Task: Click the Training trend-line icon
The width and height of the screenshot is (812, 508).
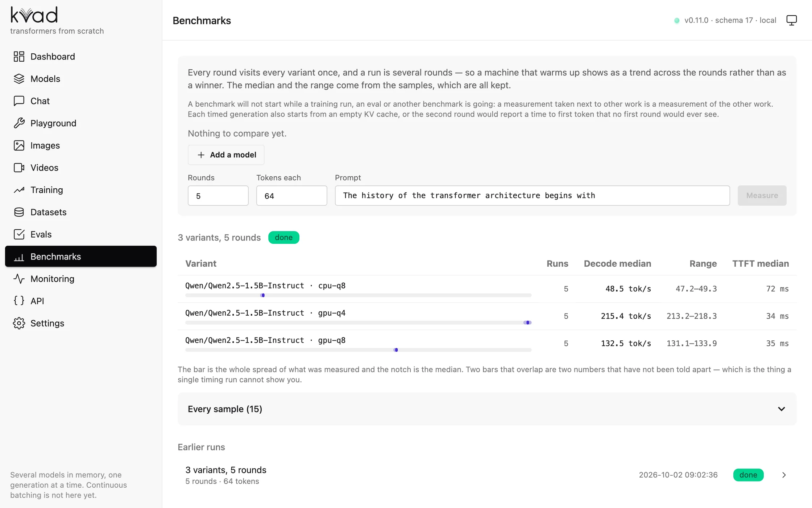Action: tap(19, 190)
